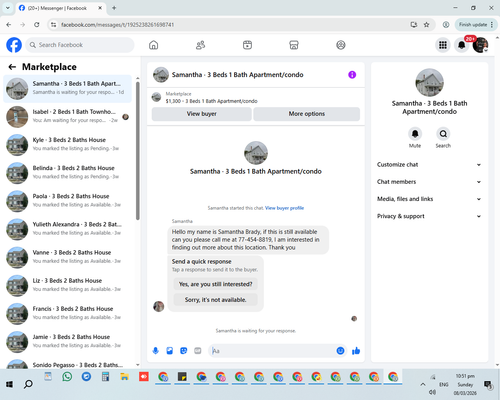Open Sticky Notes from the taskbar
Screen dimensions: 500x400
(x=182, y=377)
